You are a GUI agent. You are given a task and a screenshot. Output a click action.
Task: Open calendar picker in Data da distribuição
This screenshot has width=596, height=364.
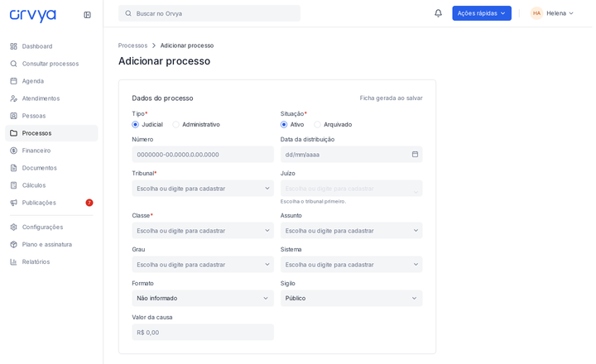pos(415,154)
